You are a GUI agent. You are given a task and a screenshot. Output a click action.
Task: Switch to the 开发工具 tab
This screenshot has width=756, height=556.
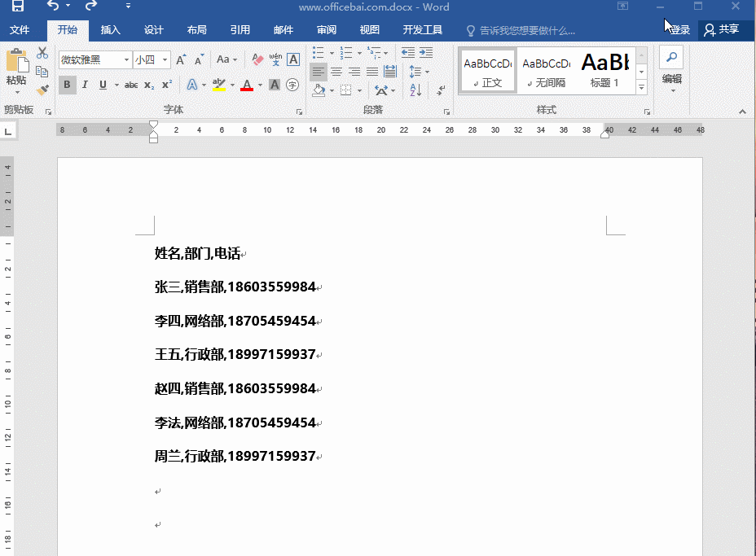(x=423, y=30)
